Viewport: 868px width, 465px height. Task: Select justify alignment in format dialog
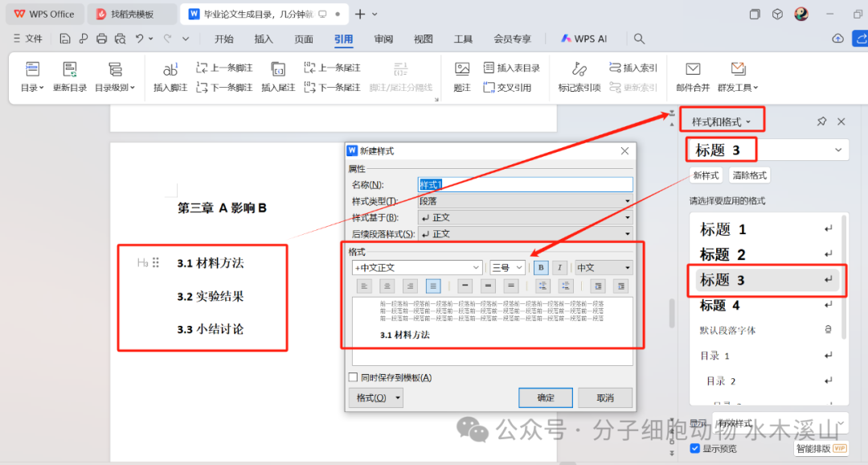[x=433, y=286]
